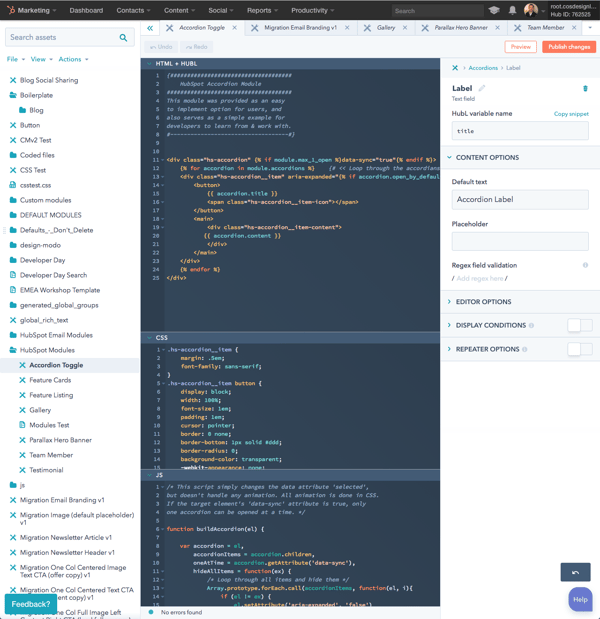
Task: Click into the Default text field
Action: 520,199
